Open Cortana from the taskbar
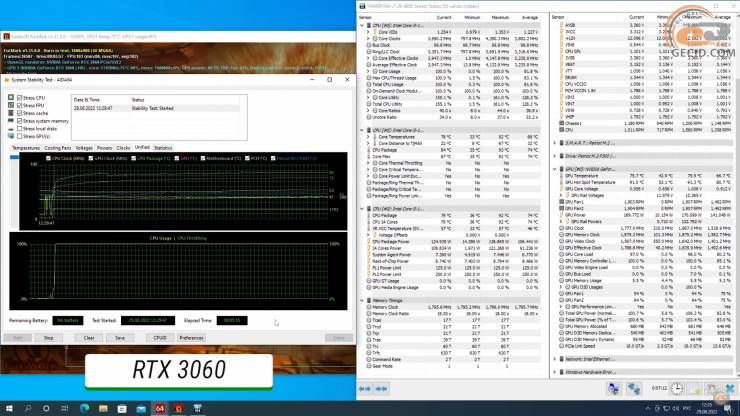The height and width of the screenshot is (416, 740). click(x=46, y=408)
